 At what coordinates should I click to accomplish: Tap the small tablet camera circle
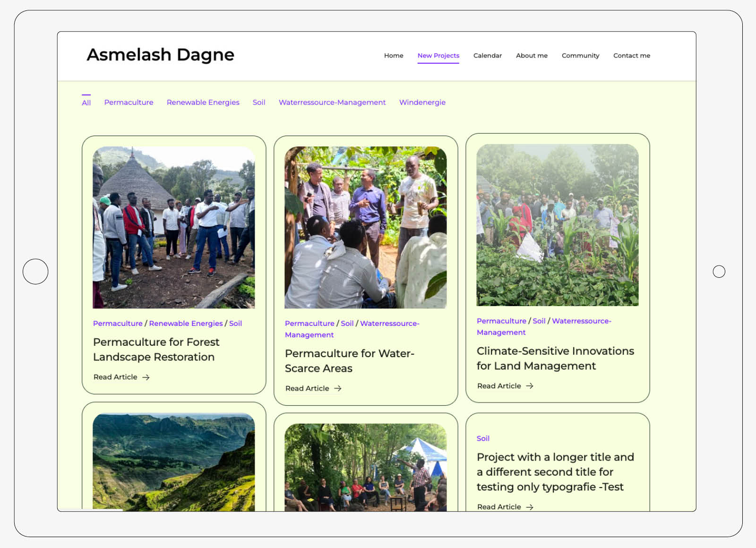[719, 272]
